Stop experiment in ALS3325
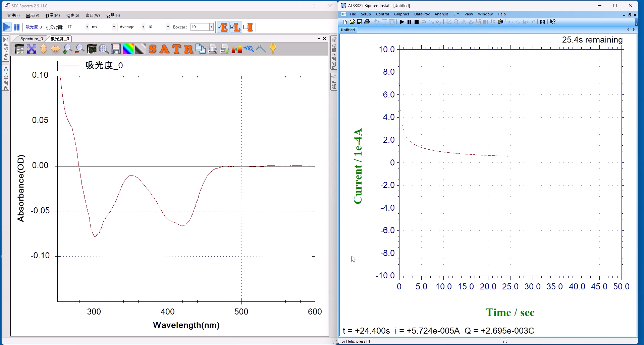 (x=417, y=22)
